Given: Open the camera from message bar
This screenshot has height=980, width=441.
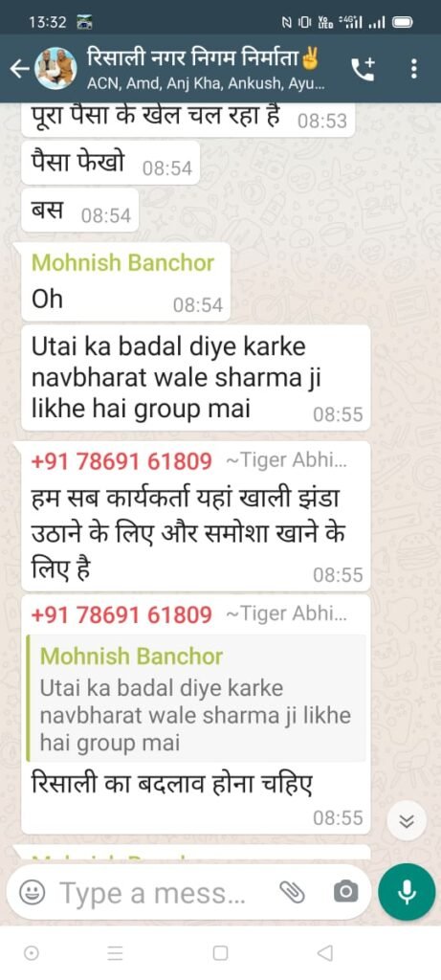Looking at the screenshot, I should 346,893.
